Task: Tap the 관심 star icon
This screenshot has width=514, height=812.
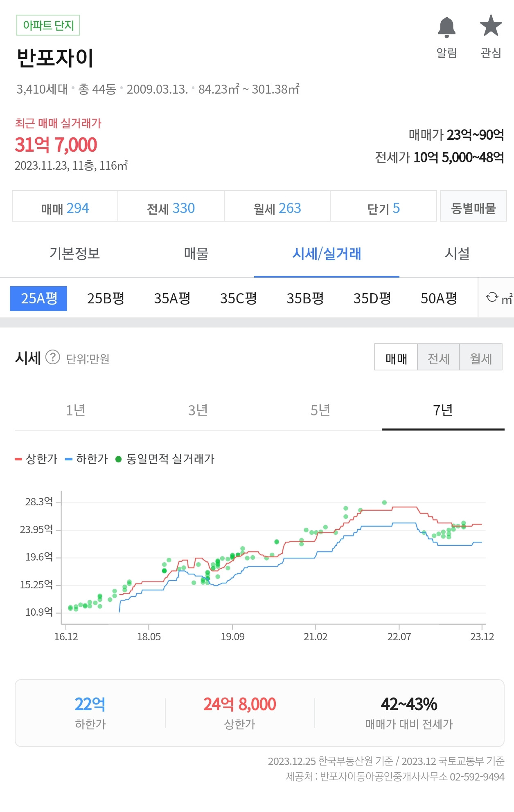Action: click(x=491, y=26)
